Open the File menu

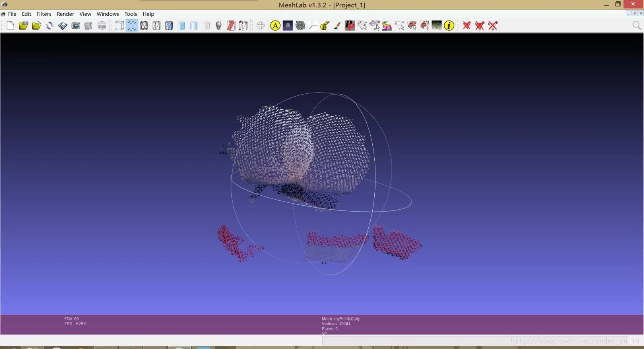pyautogui.click(x=12, y=14)
